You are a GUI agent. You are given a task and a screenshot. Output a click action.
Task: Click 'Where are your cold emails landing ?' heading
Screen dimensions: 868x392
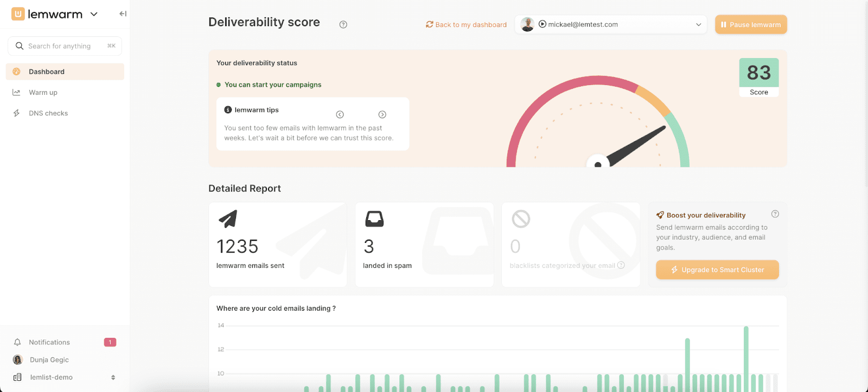(x=276, y=308)
